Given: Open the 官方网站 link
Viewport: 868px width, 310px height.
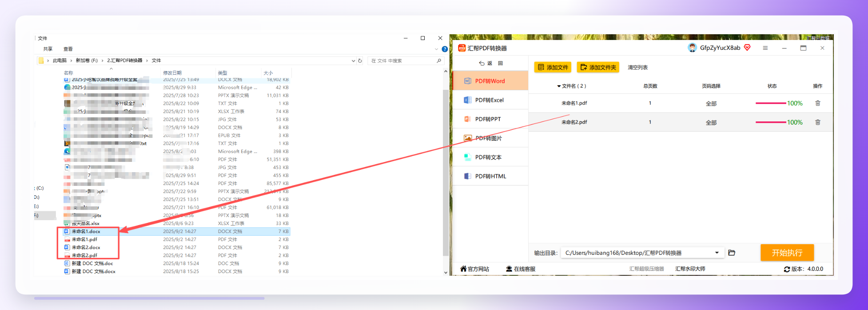Looking at the screenshot, I should pyautogui.click(x=474, y=269).
